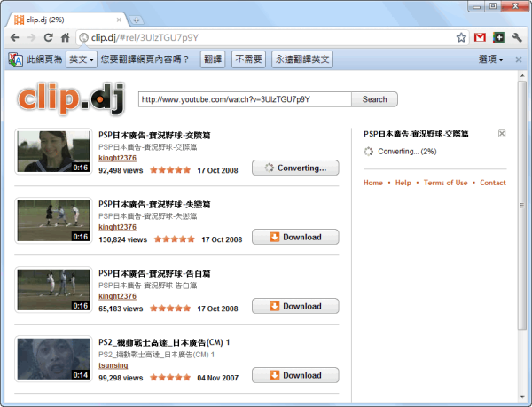
Task: Open the Gmail extension icon
Action: [x=480, y=37]
